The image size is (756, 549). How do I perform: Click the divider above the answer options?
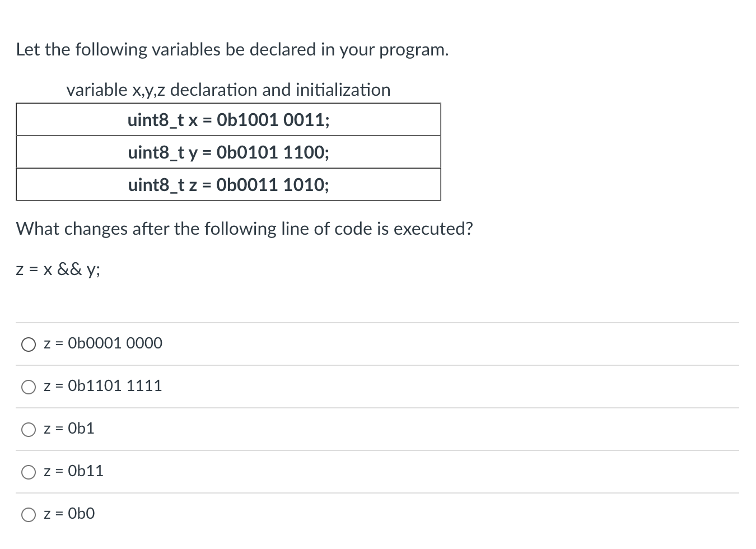click(377, 322)
